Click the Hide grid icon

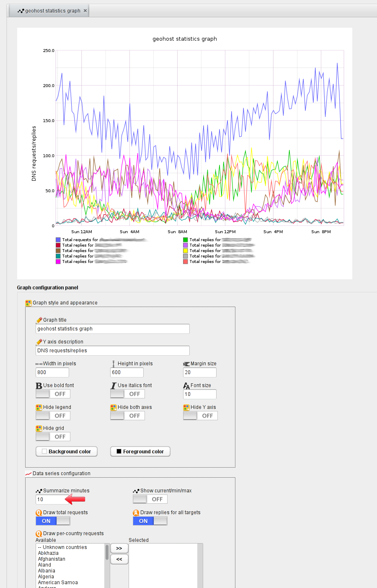(39, 428)
